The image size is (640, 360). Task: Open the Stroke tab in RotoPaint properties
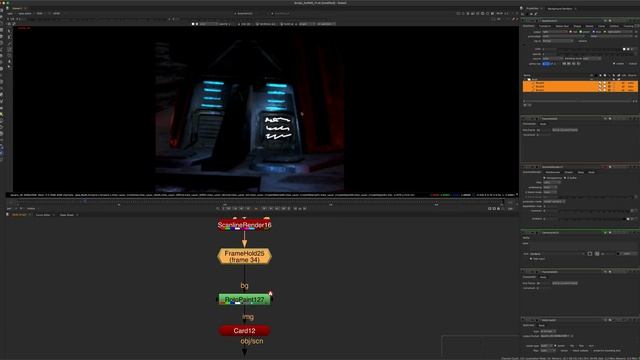click(x=589, y=26)
